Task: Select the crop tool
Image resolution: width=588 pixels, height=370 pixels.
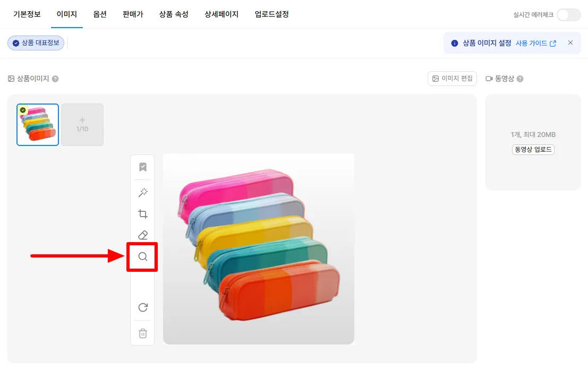Action: (143, 214)
